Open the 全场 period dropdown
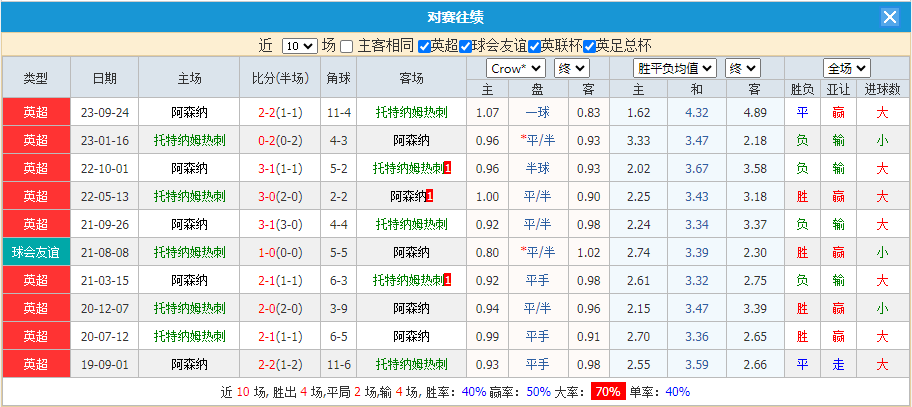912x407 pixels. (x=846, y=68)
